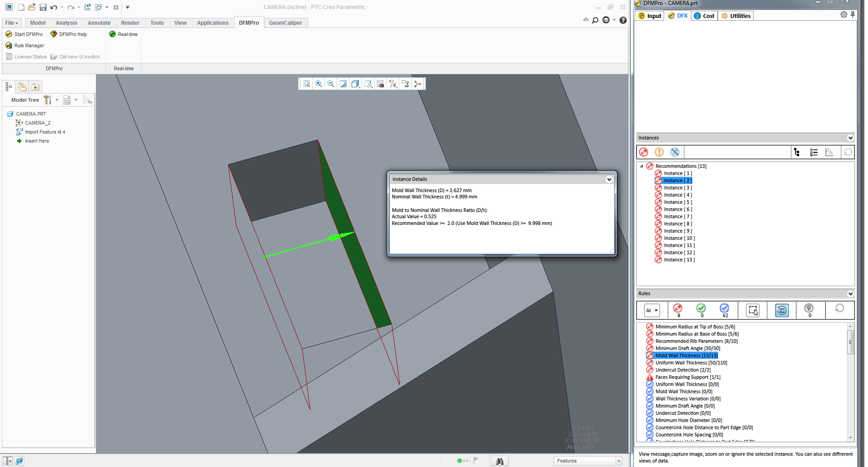Open the Analysis tab

click(67, 23)
